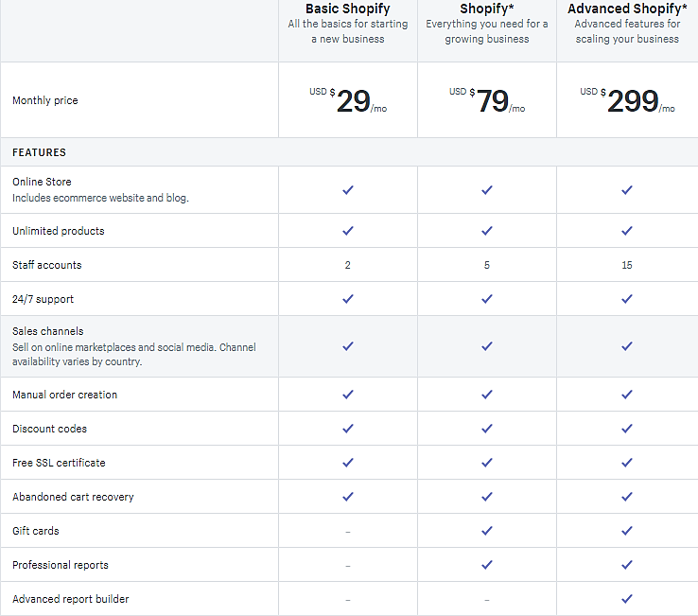Click the Manual order creation label
Viewport: 698px width, 616px height.
click(x=64, y=395)
